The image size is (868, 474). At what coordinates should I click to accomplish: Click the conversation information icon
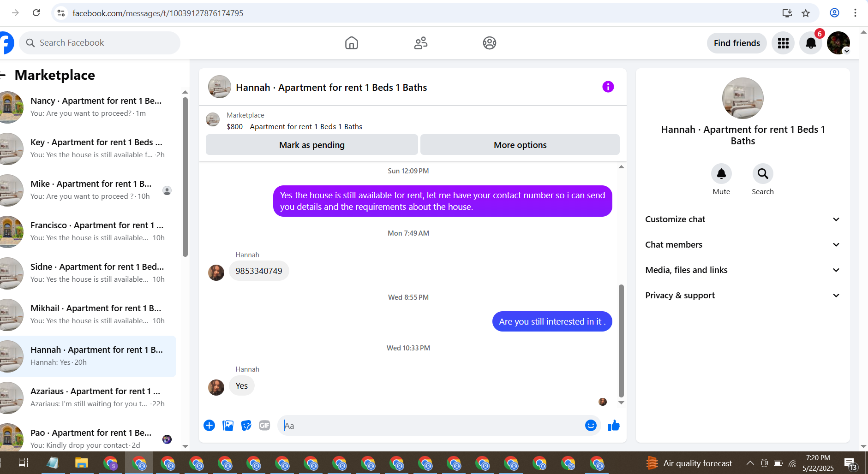coord(608,87)
